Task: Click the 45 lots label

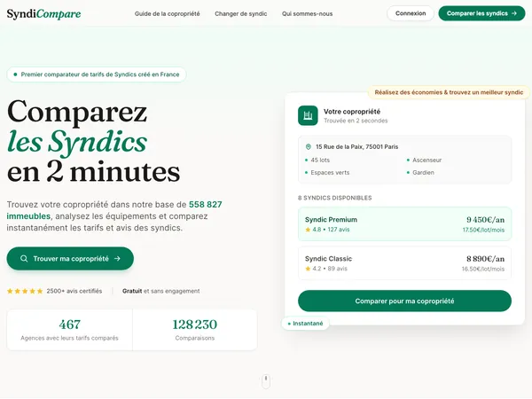Action: pyautogui.click(x=320, y=160)
